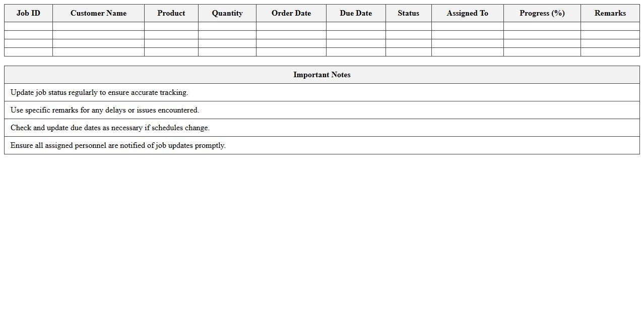Click the Product column header

click(x=171, y=13)
